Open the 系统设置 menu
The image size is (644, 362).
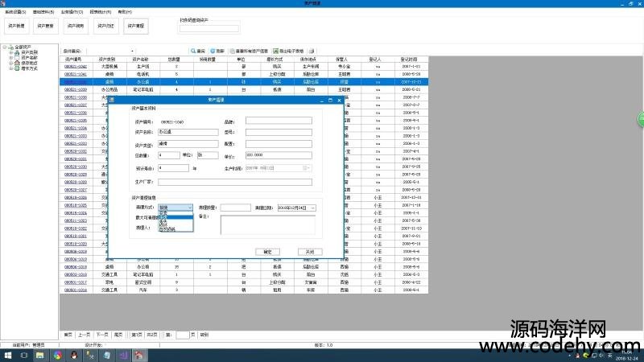[x=15, y=12]
